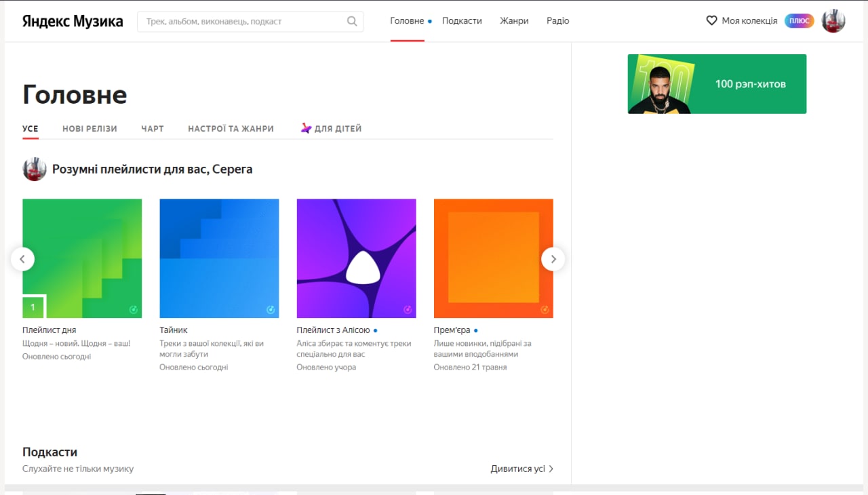This screenshot has height=495, width=868.
Task: Click the Подкасти section heading
Action: [x=50, y=452]
